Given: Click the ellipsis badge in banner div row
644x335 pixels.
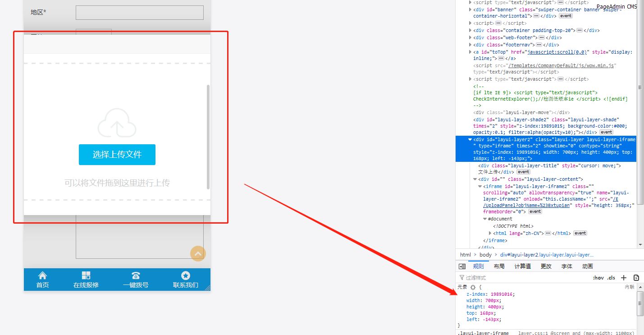Looking at the screenshot, I should [536, 16].
